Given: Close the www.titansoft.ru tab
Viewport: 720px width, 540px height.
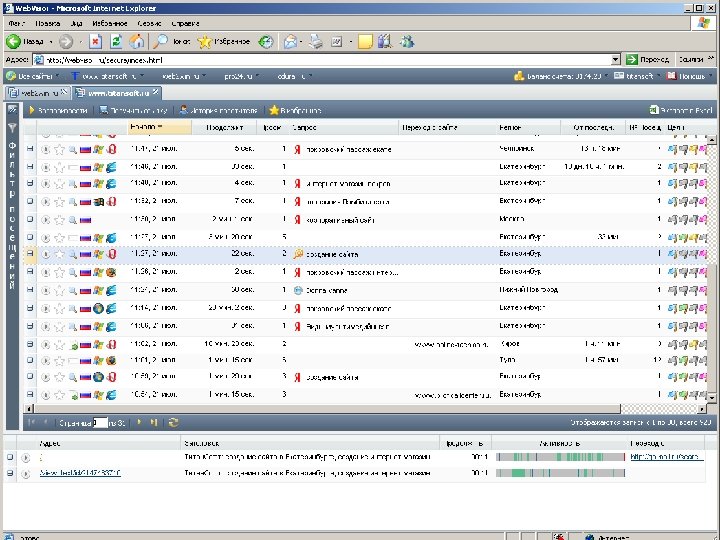Looking at the screenshot, I should coord(156,92).
